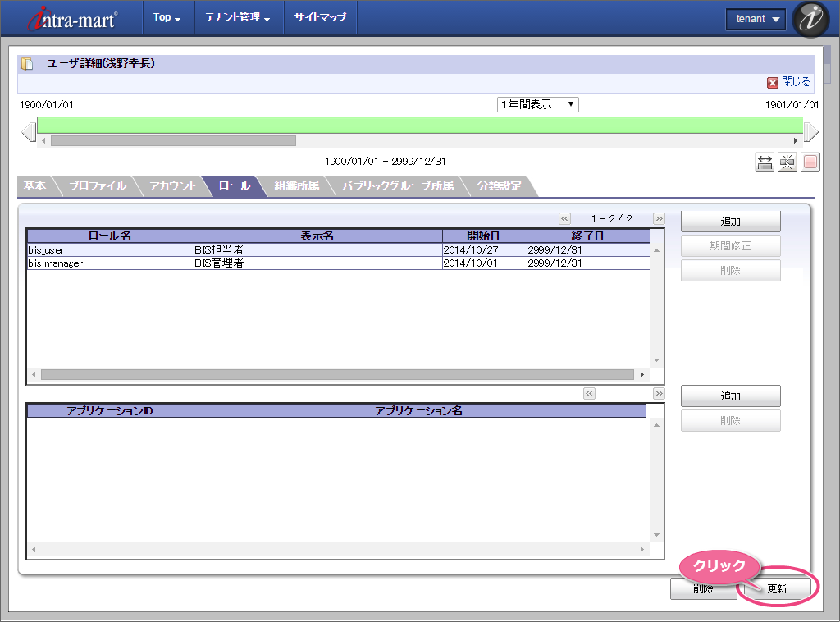Go to previous page of application list
The width and height of the screenshot is (840, 622).
click(x=589, y=393)
